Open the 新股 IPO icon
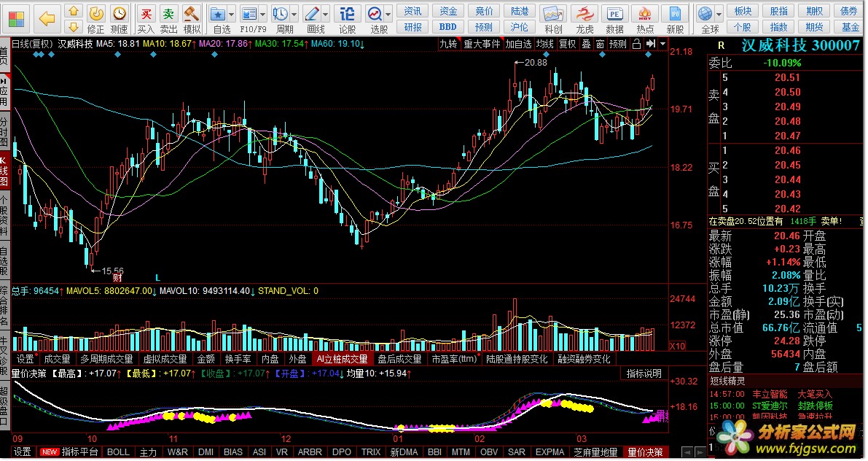Image resolution: width=868 pixels, height=461 pixels. pos(675,14)
